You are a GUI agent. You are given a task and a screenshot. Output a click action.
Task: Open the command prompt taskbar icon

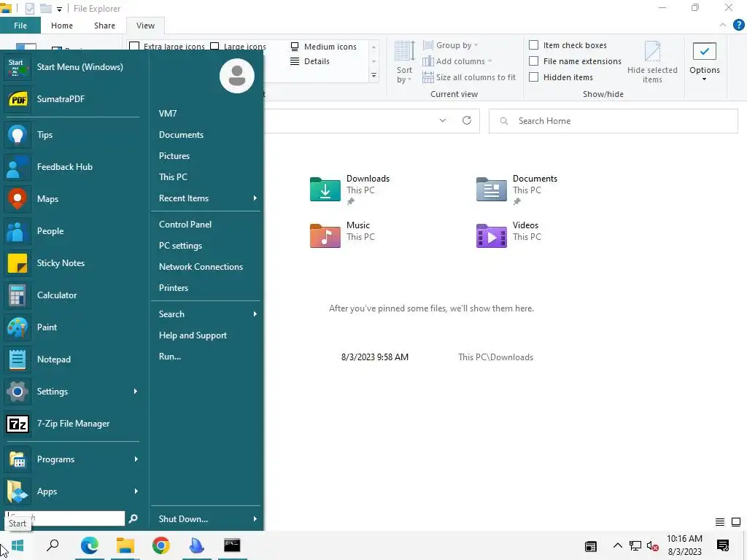tap(232, 545)
